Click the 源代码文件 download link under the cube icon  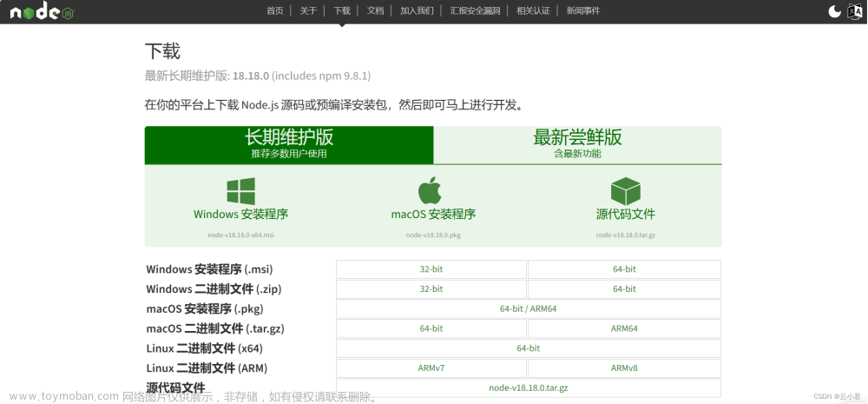tap(626, 215)
